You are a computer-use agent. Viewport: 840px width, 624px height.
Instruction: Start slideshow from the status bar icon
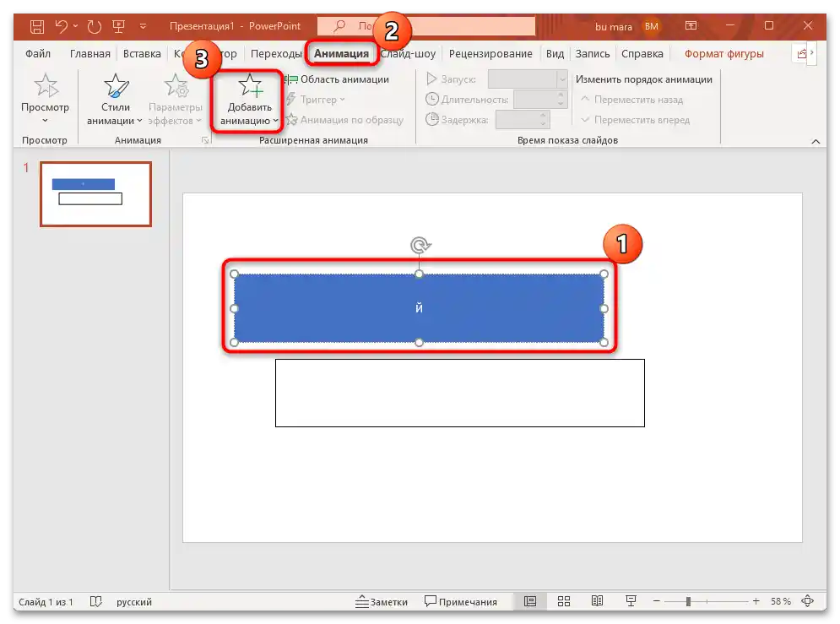(630, 601)
